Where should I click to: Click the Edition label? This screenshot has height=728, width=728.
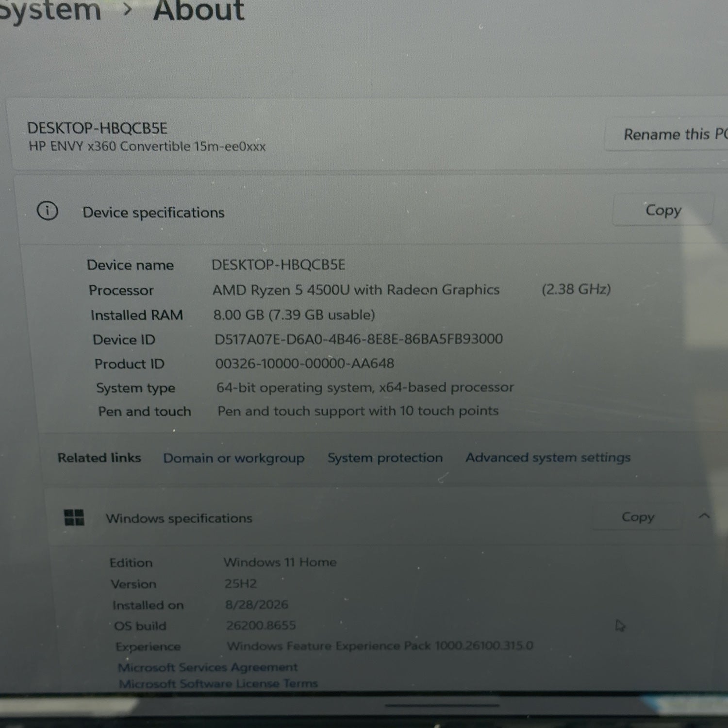[x=131, y=563]
